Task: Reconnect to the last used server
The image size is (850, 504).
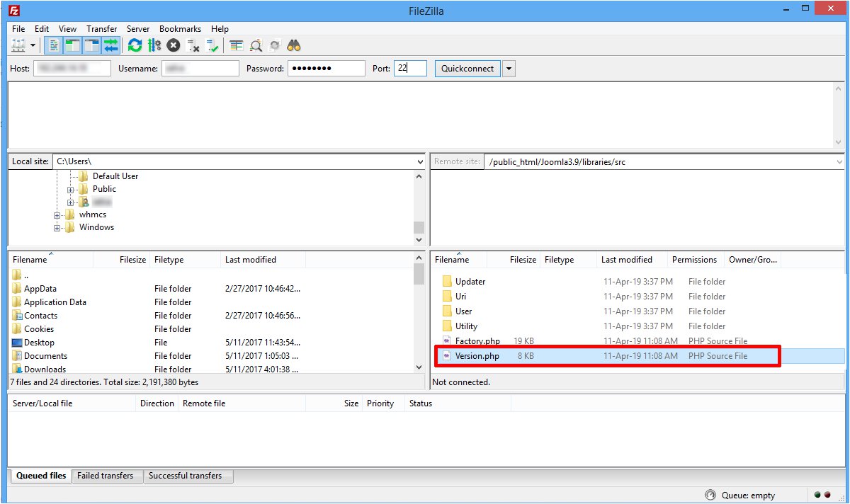Action: (212, 46)
